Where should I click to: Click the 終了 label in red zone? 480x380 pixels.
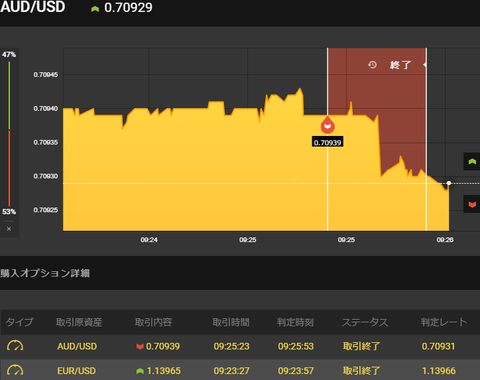tap(401, 65)
